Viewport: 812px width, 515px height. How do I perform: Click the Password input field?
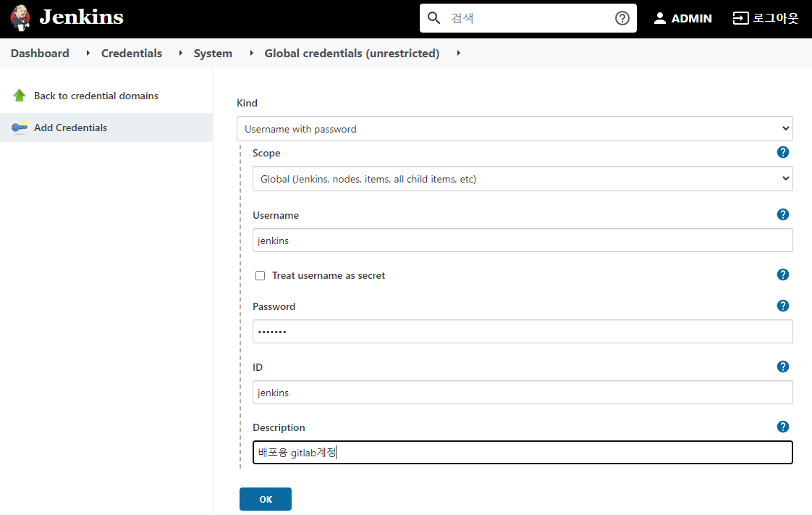tap(523, 332)
